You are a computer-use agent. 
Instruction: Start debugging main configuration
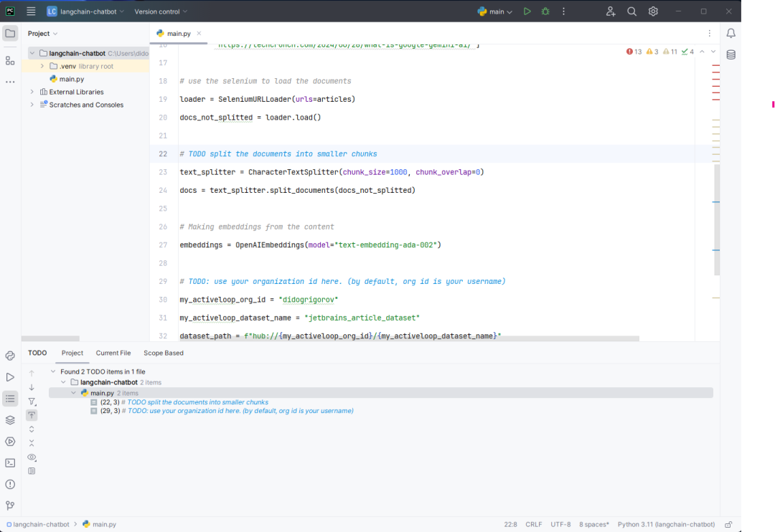(x=545, y=11)
